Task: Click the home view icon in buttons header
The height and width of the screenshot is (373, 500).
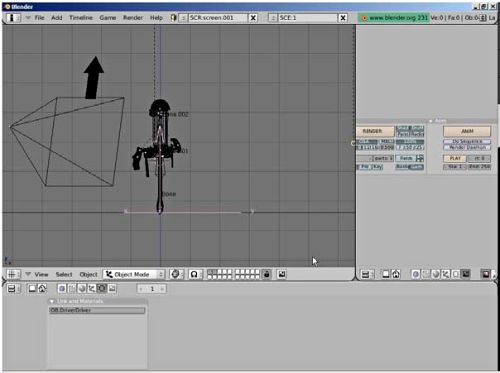Action: pyautogui.click(x=42, y=288)
